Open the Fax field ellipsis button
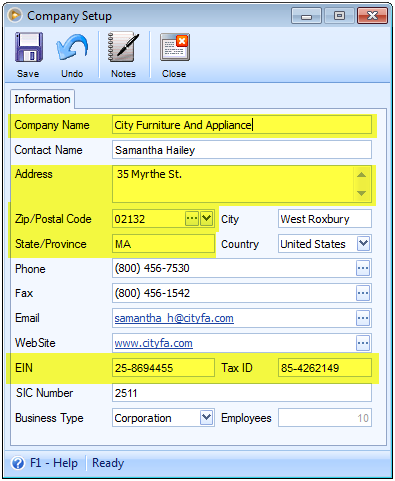Screen dimensions: 395x481 (363, 293)
